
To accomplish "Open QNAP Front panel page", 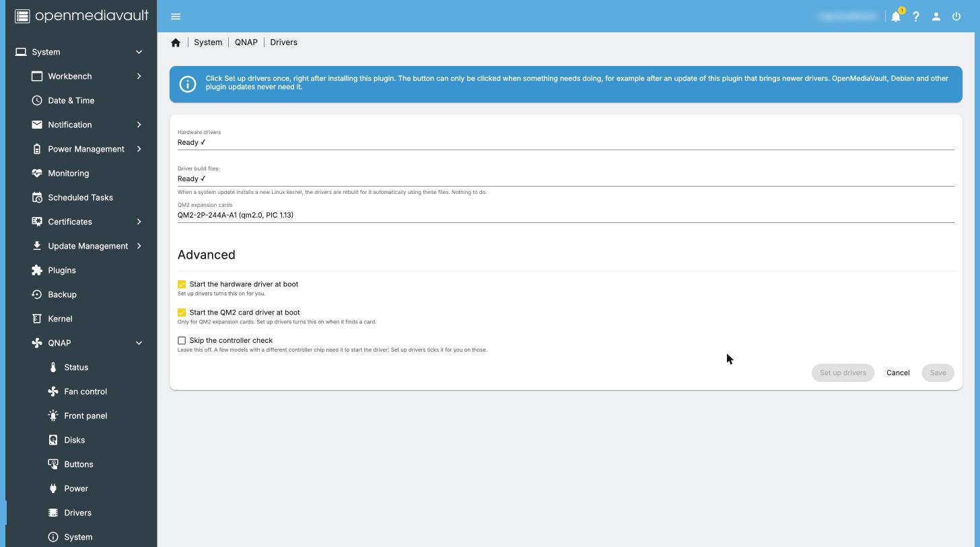I will [x=81, y=416].
